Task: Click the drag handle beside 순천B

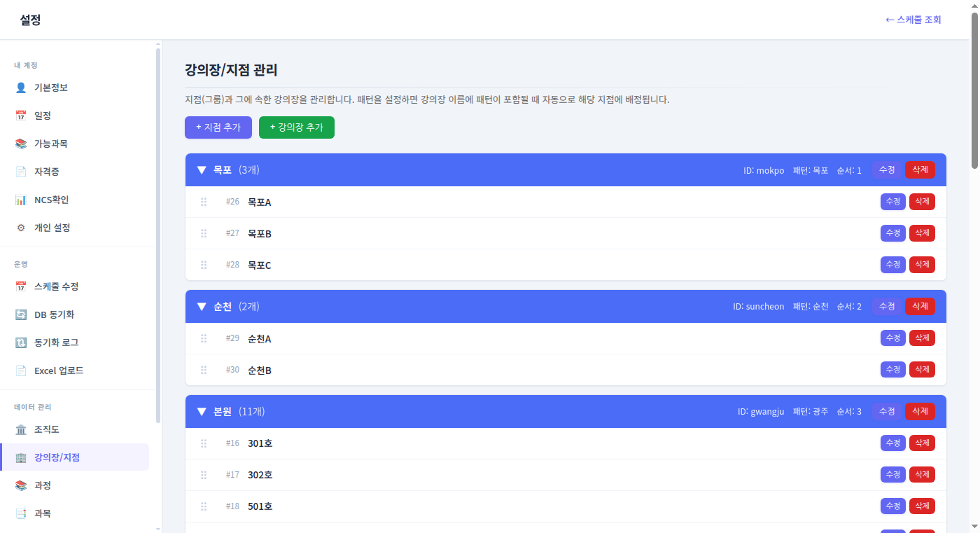Action: (x=203, y=369)
